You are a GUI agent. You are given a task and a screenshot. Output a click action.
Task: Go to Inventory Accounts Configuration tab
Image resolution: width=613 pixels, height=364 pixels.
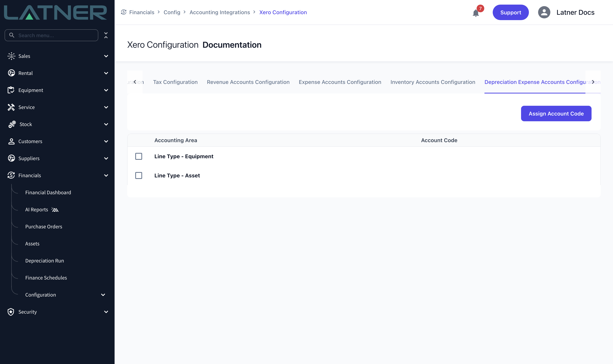[x=433, y=82]
